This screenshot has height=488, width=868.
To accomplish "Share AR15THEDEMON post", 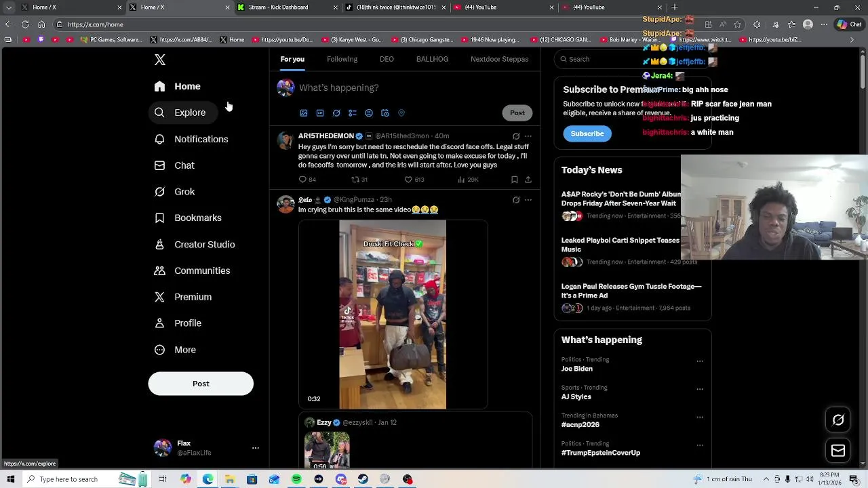I will (528, 180).
